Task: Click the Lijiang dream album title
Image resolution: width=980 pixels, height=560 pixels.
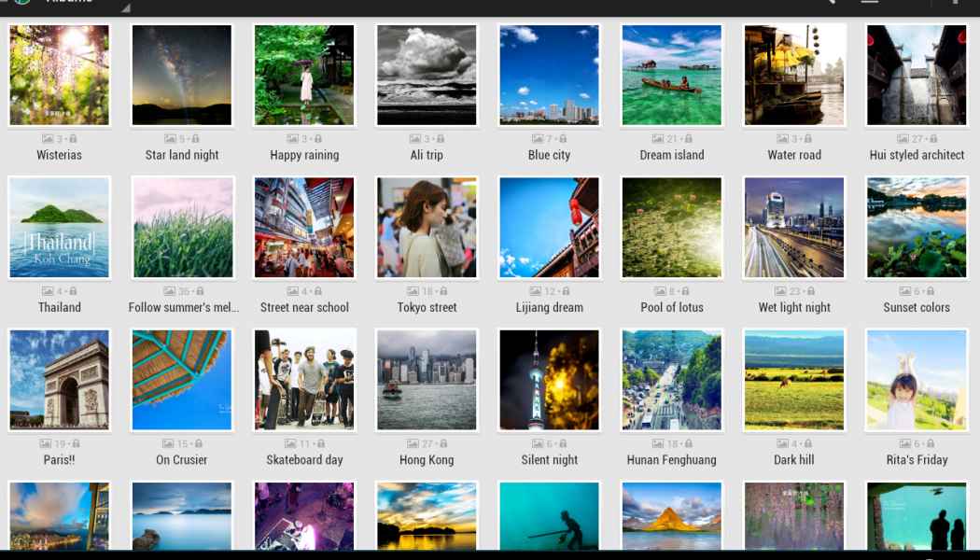Action: (549, 307)
